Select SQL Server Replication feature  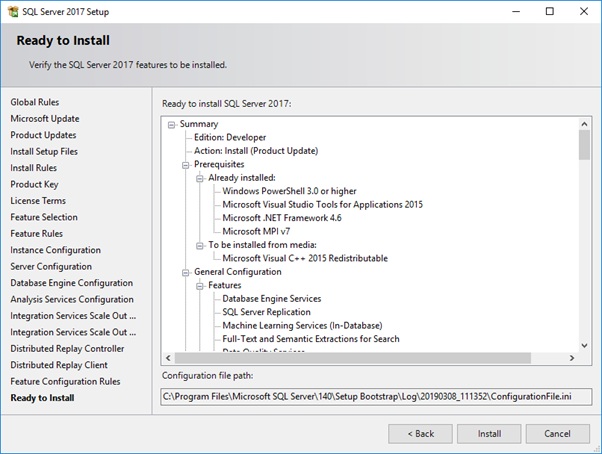(266, 312)
